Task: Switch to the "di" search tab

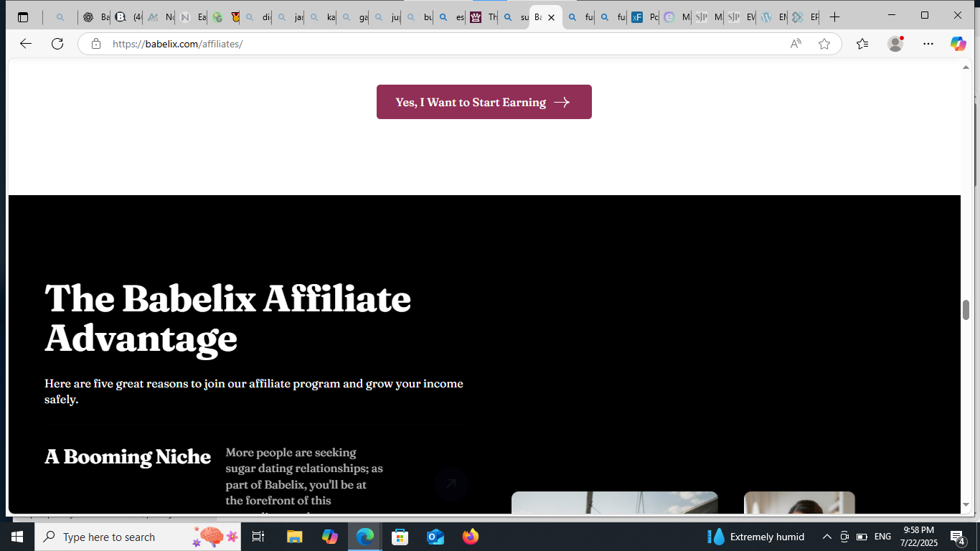Action: click(258, 17)
